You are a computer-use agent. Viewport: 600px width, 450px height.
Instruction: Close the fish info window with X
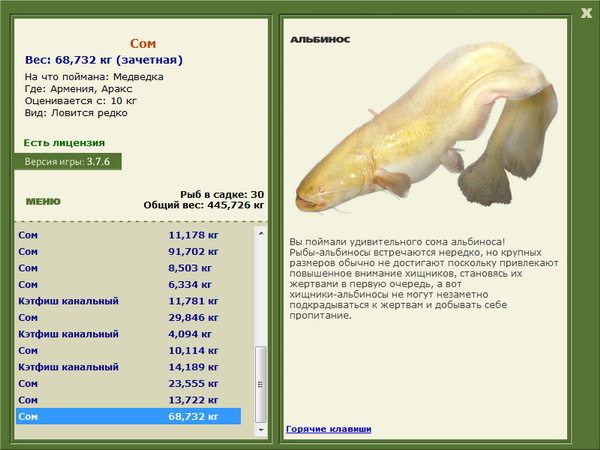[586, 13]
